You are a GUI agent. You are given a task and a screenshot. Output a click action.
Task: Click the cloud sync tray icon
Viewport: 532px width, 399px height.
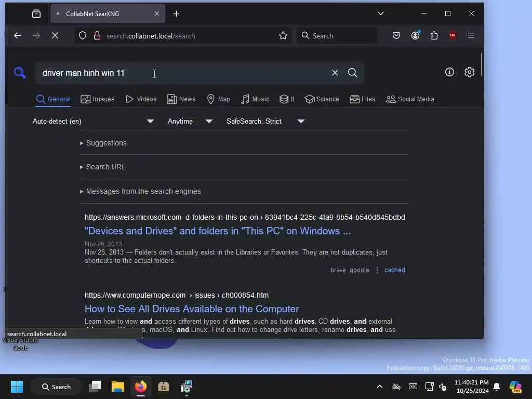click(396, 387)
